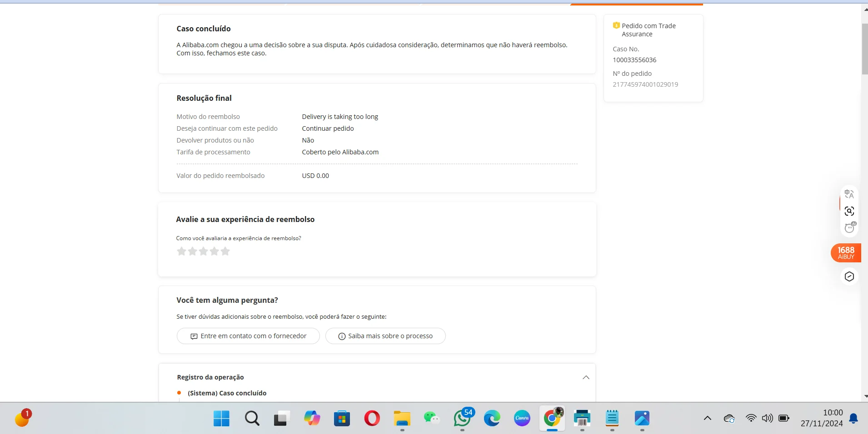Launch Copilot from the taskbar
This screenshot has width=868, height=434.
click(x=312, y=418)
